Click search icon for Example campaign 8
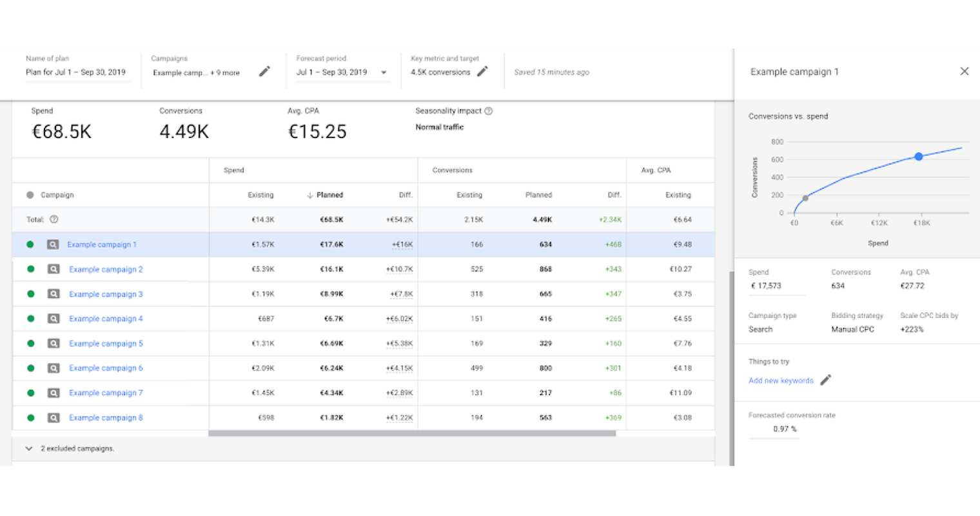 54,417
